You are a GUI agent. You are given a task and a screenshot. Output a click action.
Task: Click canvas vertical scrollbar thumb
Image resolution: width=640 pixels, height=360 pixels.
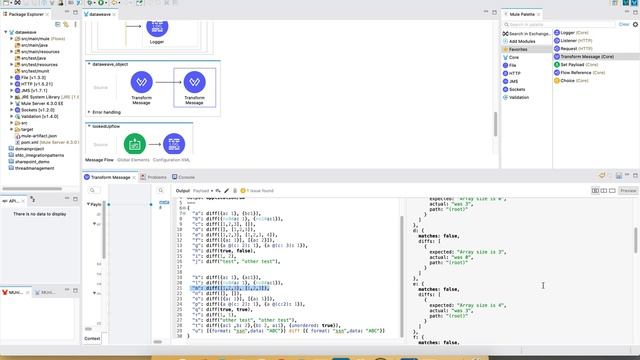[x=496, y=124]
